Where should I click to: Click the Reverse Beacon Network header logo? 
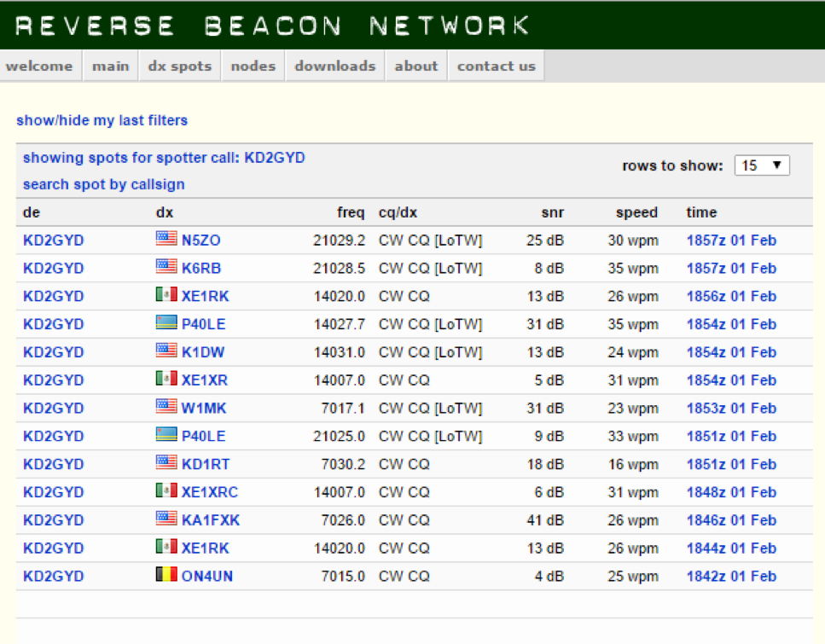coord(273,25)
